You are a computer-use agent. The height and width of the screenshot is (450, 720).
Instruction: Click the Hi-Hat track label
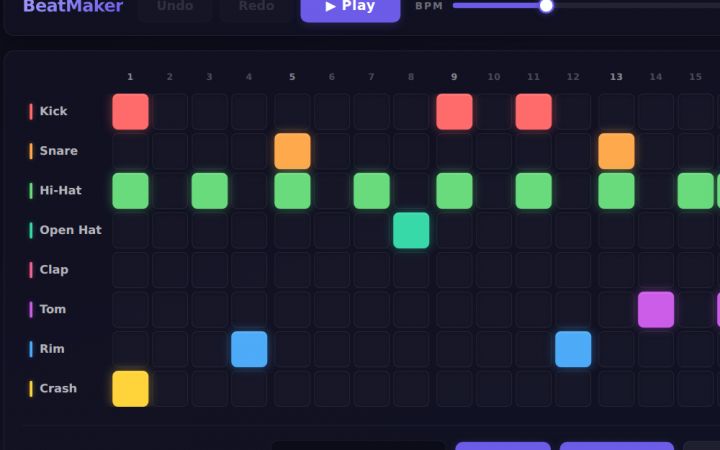61,191
